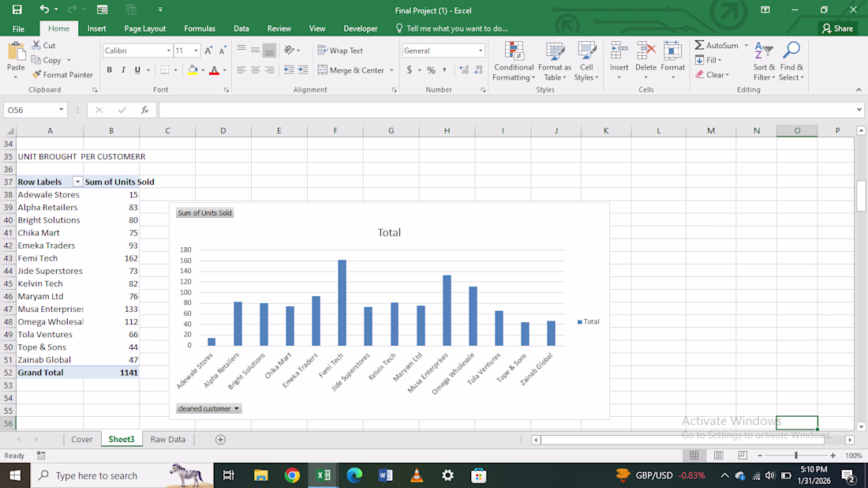Switch to the Raw Data sheet
This screenshot has height=488, width=868.
pyautogui.click(x=168, y=439)
